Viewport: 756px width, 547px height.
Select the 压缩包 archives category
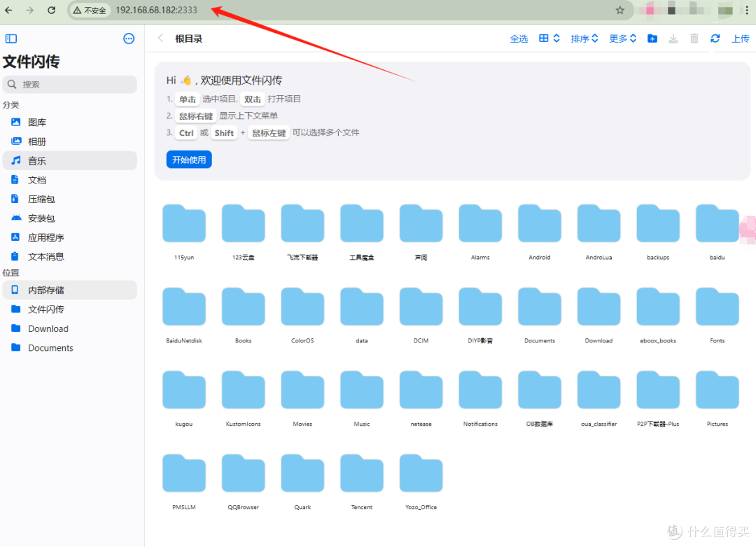point(70,199)
